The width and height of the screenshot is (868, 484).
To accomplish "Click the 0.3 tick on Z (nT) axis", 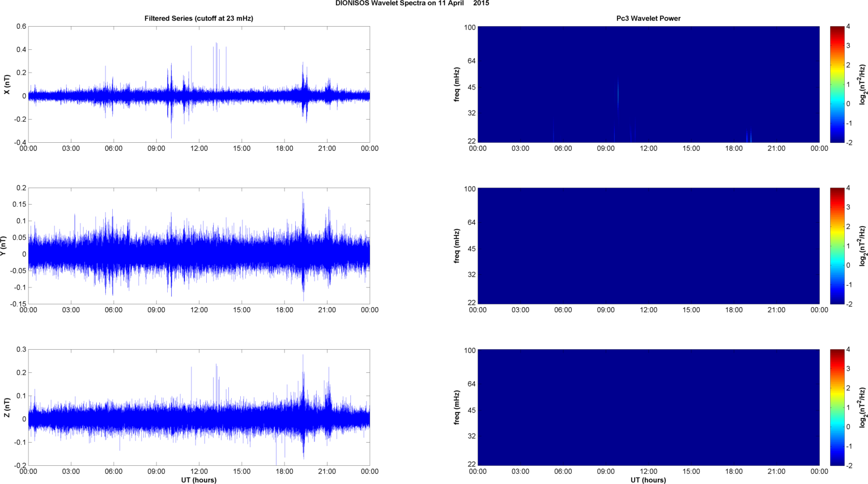I will [21, 350].
